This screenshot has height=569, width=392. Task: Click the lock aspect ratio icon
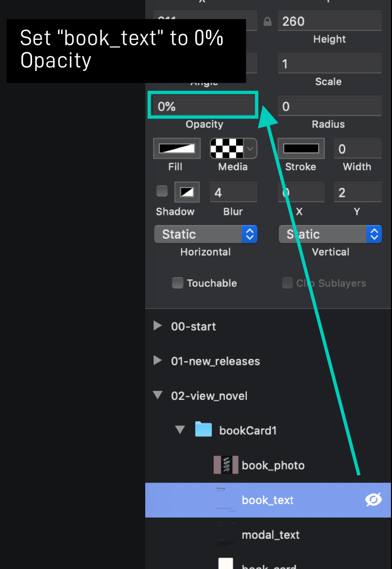coord(267,21)
